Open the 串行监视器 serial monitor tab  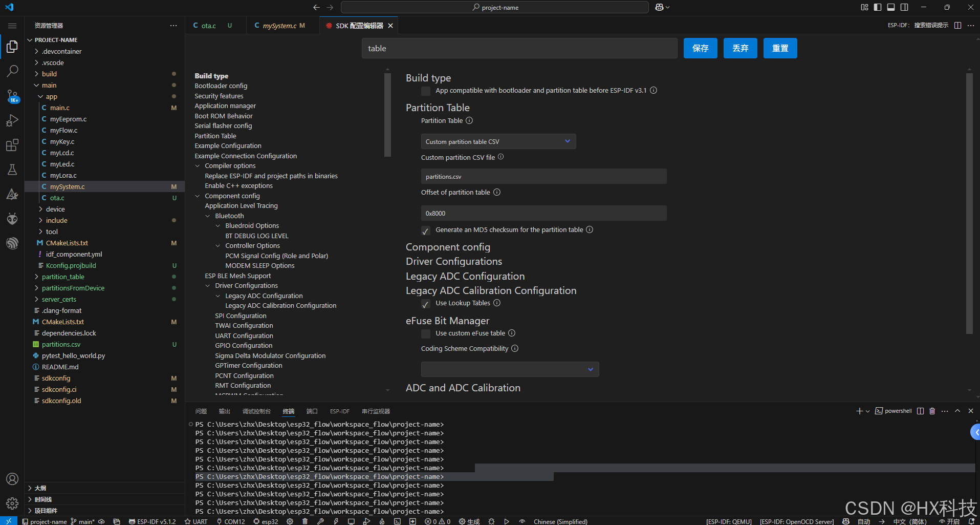[376, 411]
